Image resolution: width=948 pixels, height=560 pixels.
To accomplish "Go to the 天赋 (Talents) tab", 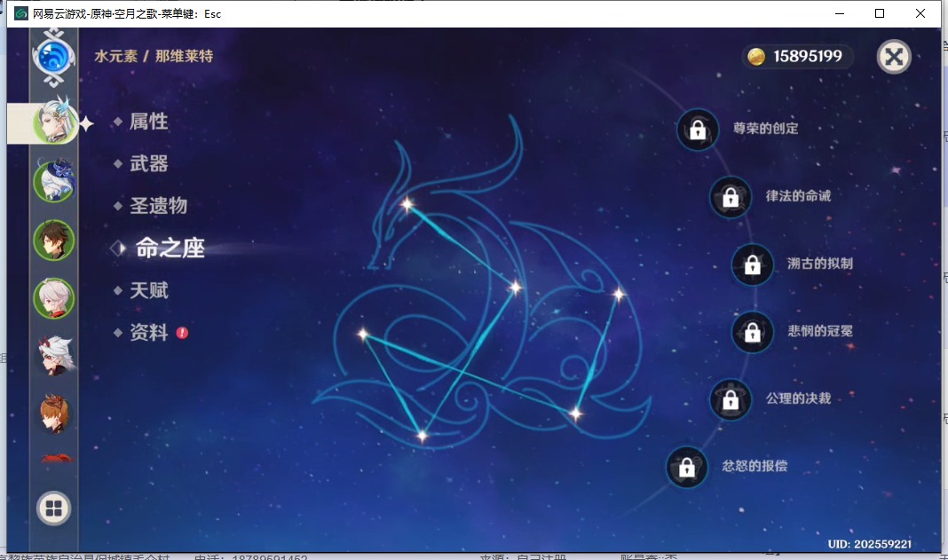I will [148, 290].
